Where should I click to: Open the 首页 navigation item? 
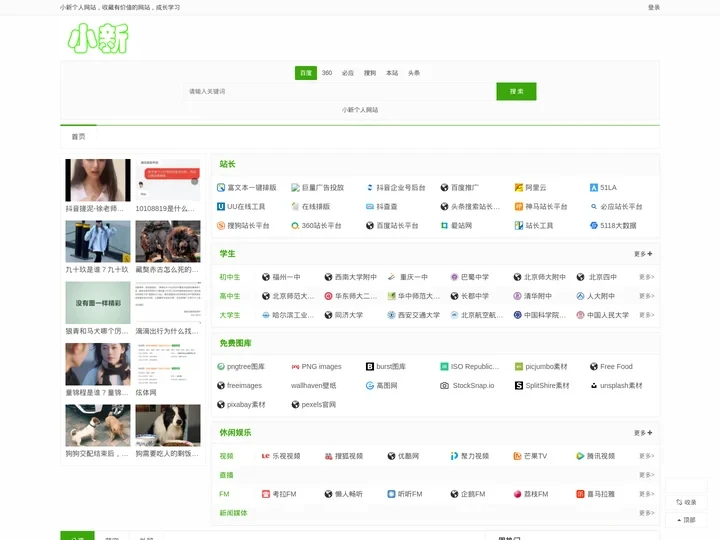pyautogui.click(x=79, y=136)
